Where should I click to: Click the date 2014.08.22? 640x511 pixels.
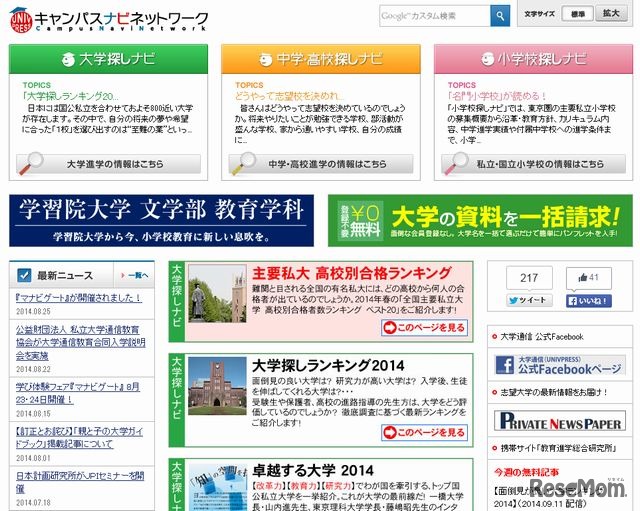pos(33,369)
